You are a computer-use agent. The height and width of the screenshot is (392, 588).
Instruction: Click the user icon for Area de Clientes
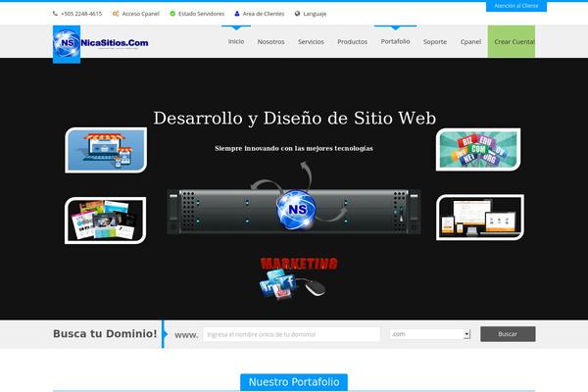(236, 14)
